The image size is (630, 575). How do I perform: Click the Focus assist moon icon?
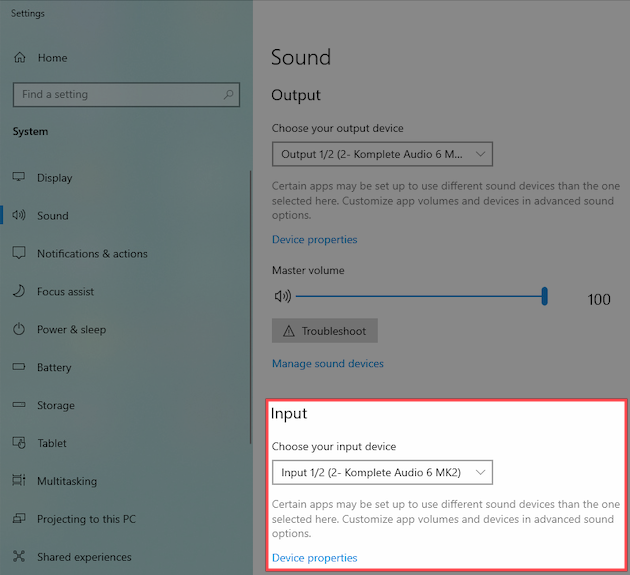click(x=19, y=291)
